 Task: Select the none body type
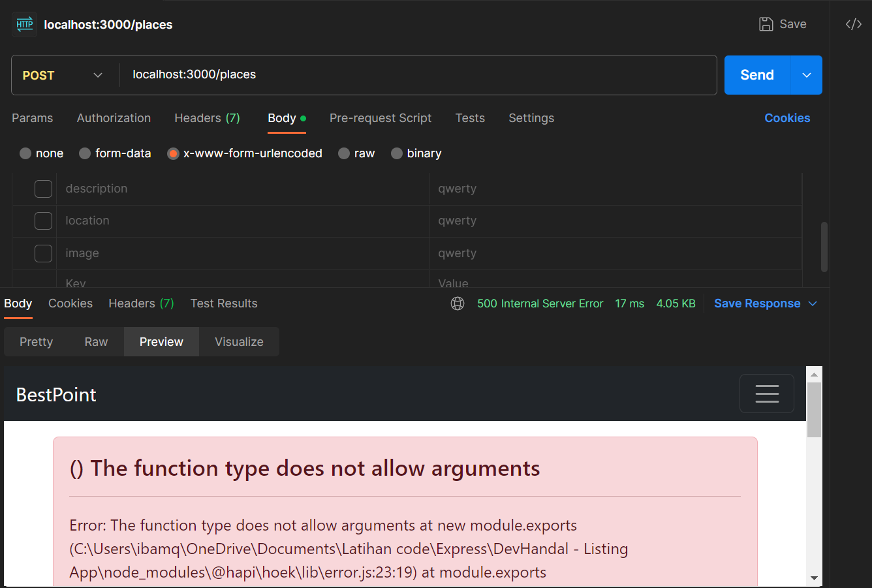coord(25,153)
